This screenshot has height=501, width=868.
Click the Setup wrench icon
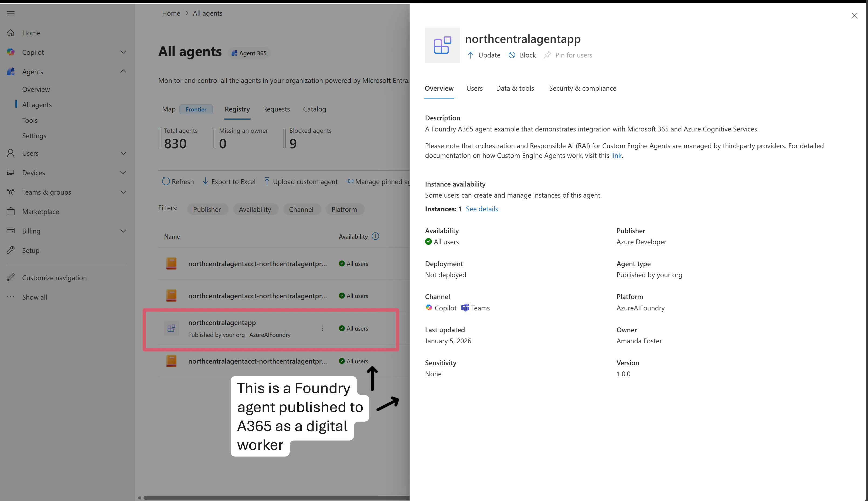pos(11,250)
